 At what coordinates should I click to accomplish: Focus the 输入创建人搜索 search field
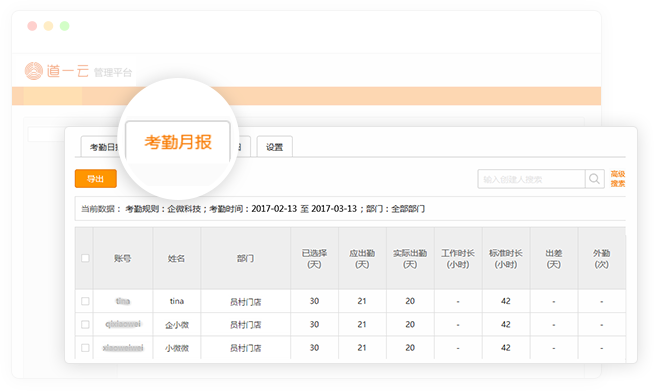click(x=531, y=179)
